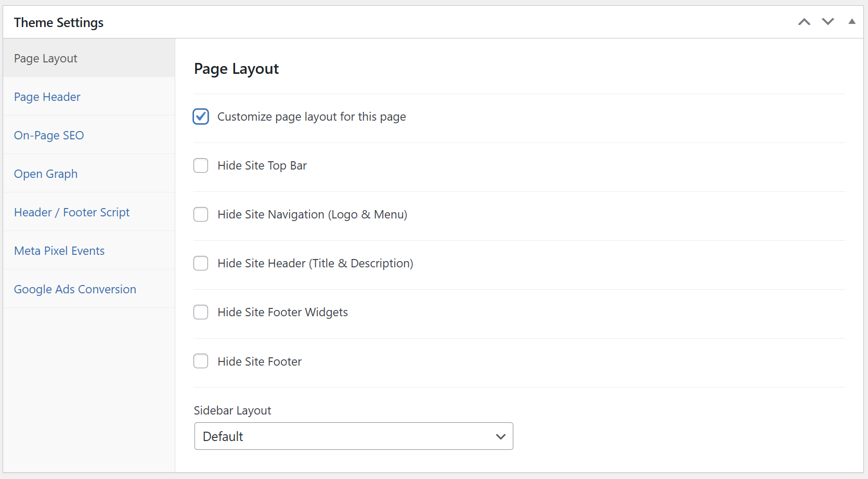Screen dimensions: 868x479
Task: Select the Open Graph settings tab
Action: tap(46, 174)
